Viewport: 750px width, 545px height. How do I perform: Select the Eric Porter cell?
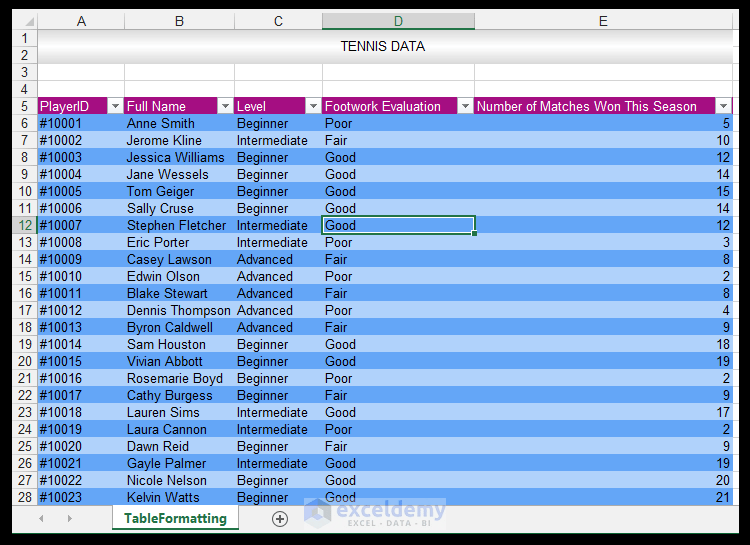[x=179, y=242]
